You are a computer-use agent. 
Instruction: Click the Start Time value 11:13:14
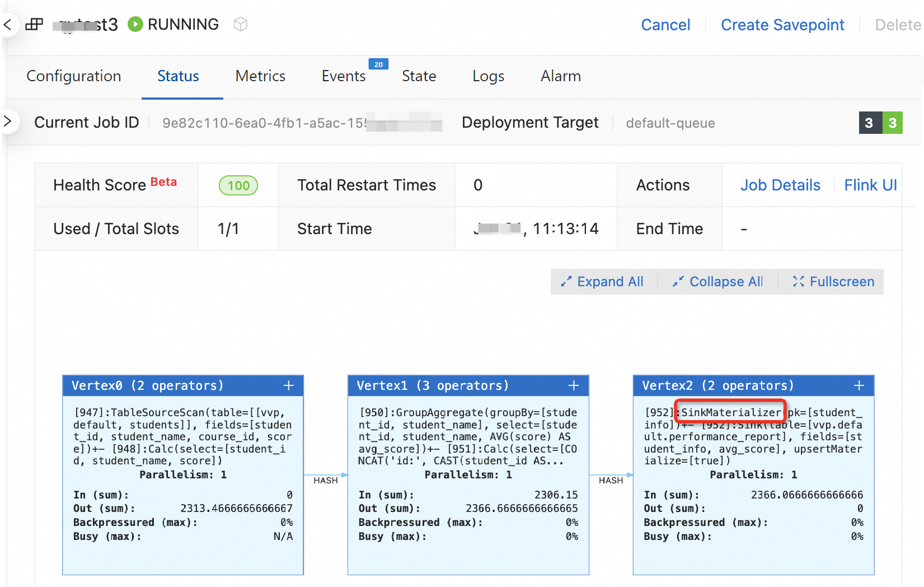[x=536, y=229]
